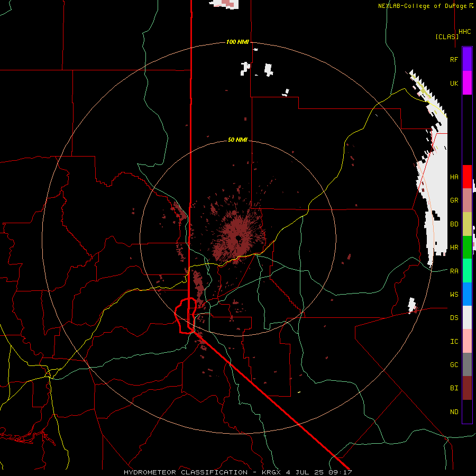Click the IC light pink swatch

pos(467,341)
